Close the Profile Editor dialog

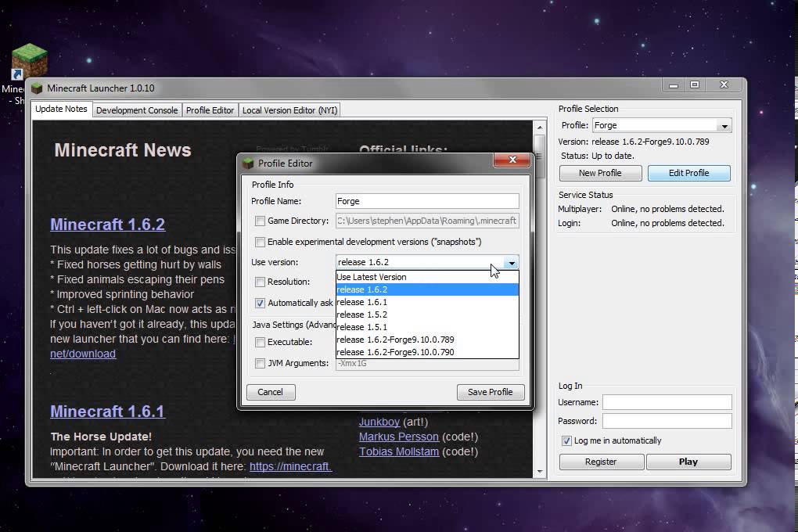512,160
